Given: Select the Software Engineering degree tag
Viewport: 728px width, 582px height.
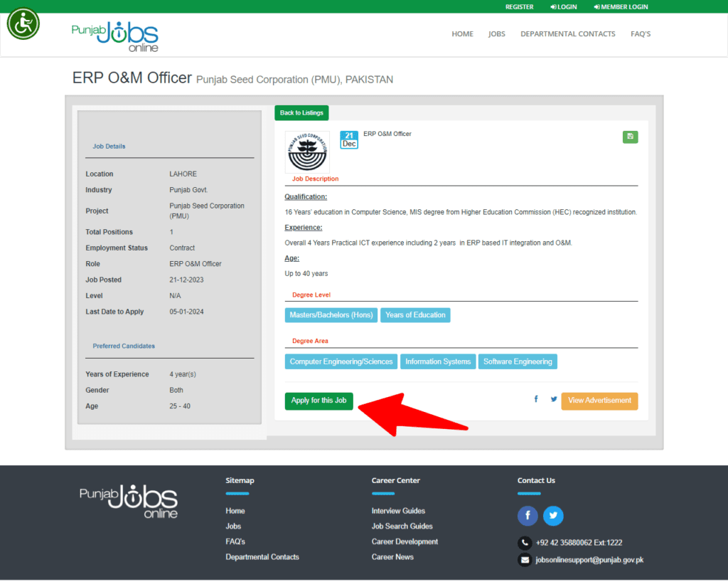Looking at the screenshot, I should pos(518,361).
